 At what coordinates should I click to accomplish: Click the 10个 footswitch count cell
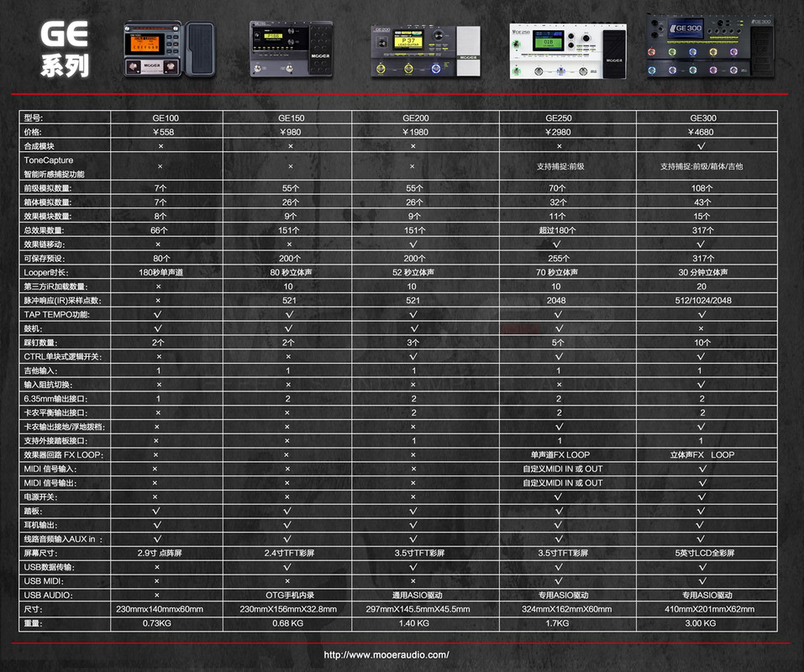pos(702,343)
